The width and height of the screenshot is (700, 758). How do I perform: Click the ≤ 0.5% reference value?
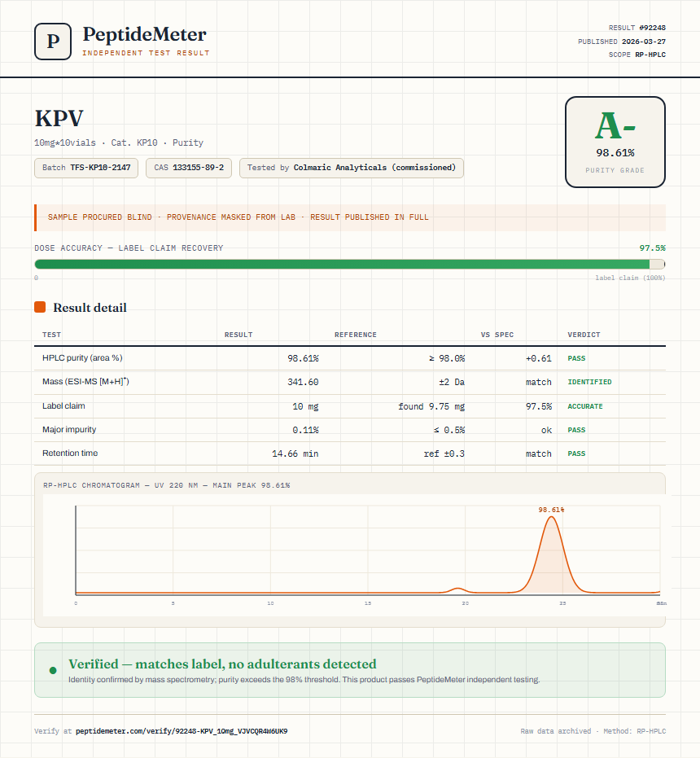449,430
